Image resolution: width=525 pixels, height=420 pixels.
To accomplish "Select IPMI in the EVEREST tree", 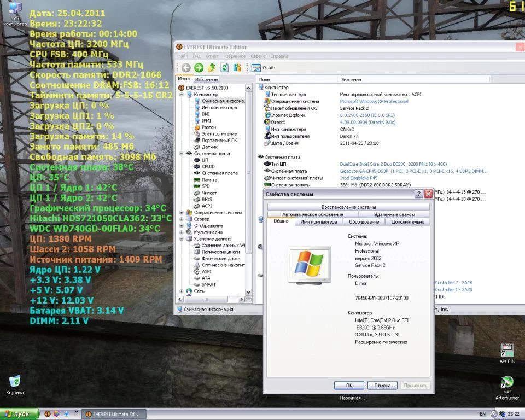I will tap(206, 120).
